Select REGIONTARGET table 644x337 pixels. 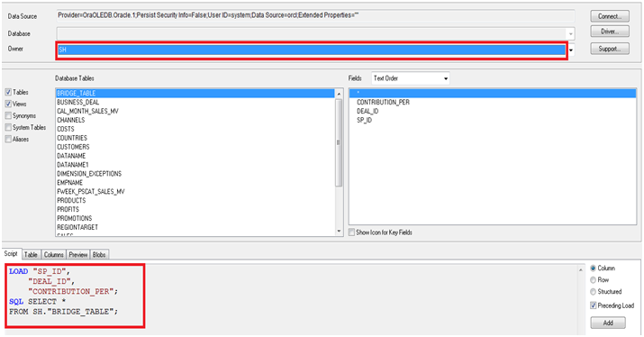click(195, 227)
